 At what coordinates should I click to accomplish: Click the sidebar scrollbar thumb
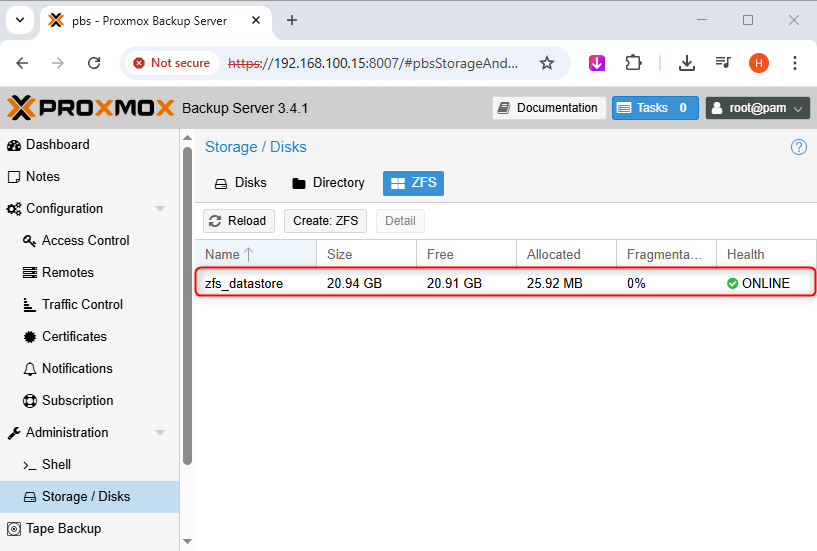pos(188,306)
